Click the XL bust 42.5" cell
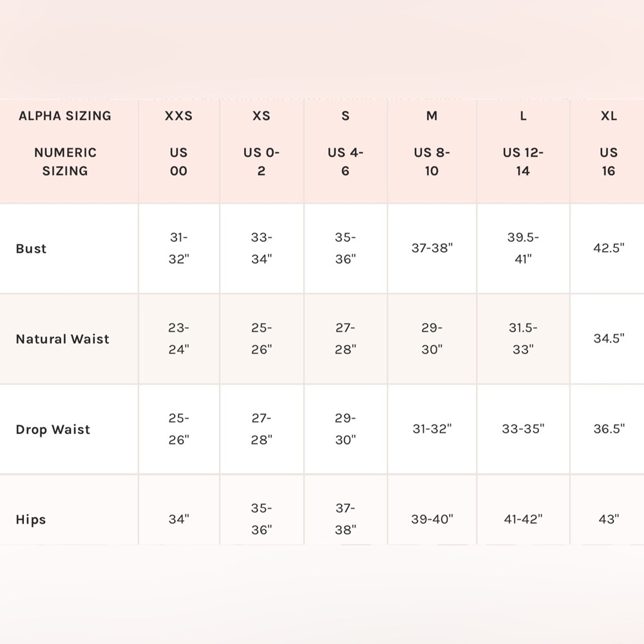The height and width of the screenshot is (644, 644). point(608,249)
